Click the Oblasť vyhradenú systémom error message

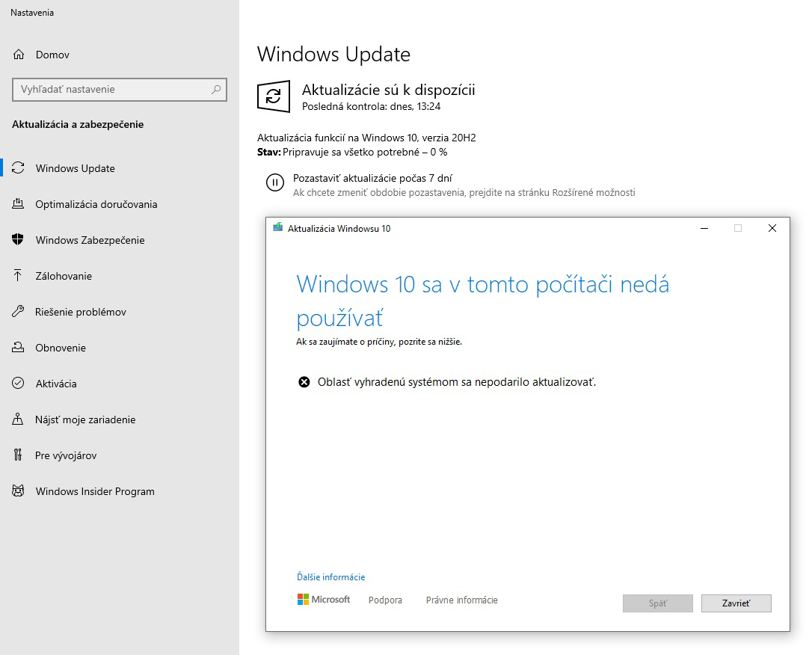(x=457, y=382)
